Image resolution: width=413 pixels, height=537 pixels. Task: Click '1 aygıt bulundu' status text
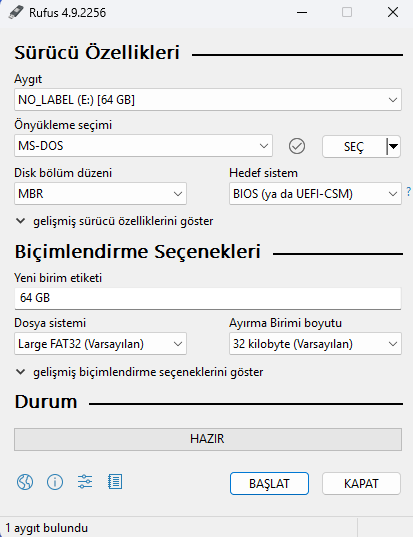(47, 528)
